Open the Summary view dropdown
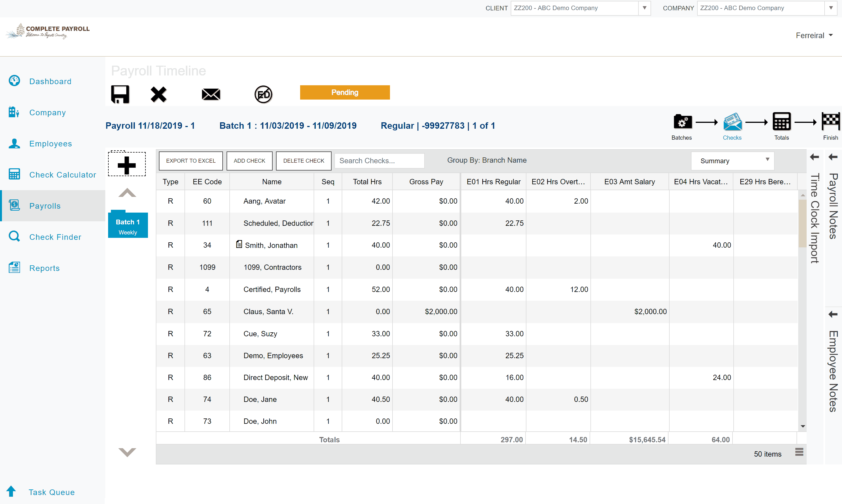The height and width of the screenshot is (504, 842). pyautogui.click(x=732, y=161)
